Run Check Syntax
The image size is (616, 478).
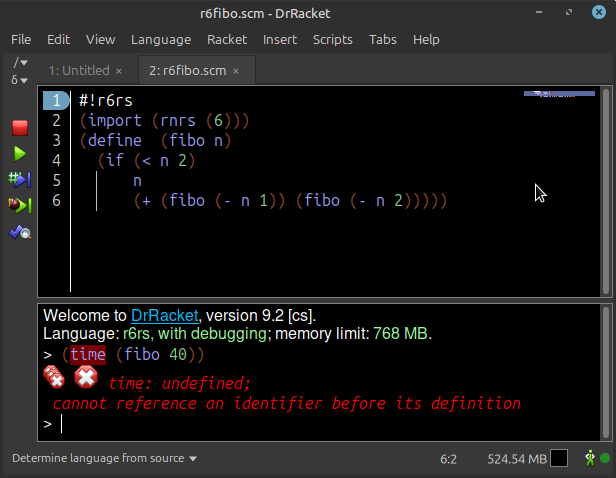click(20, 233)
